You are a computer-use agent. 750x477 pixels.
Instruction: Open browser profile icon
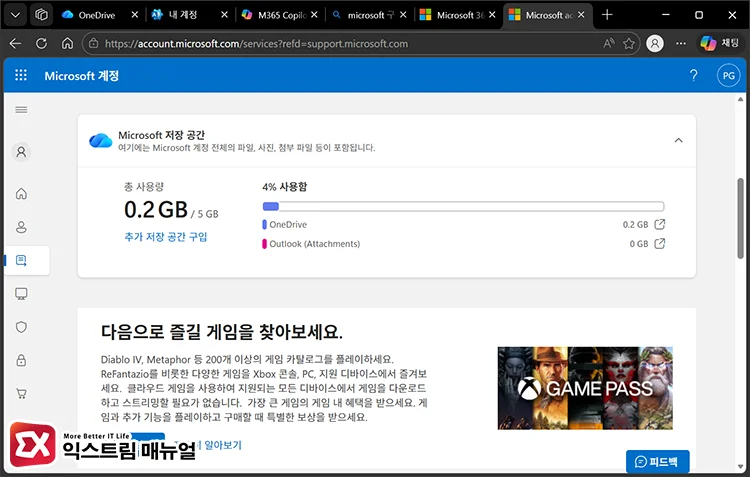point(655,44)
